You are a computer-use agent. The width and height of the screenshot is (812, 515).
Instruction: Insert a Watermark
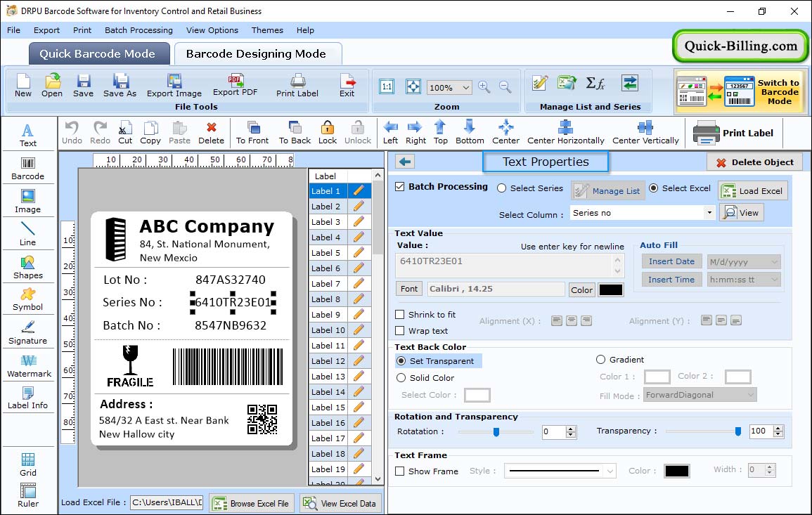pos(28,365)
